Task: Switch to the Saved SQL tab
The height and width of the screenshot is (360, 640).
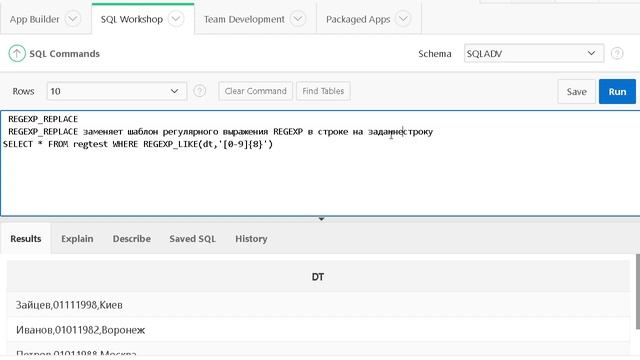Action: coord(192,239)
